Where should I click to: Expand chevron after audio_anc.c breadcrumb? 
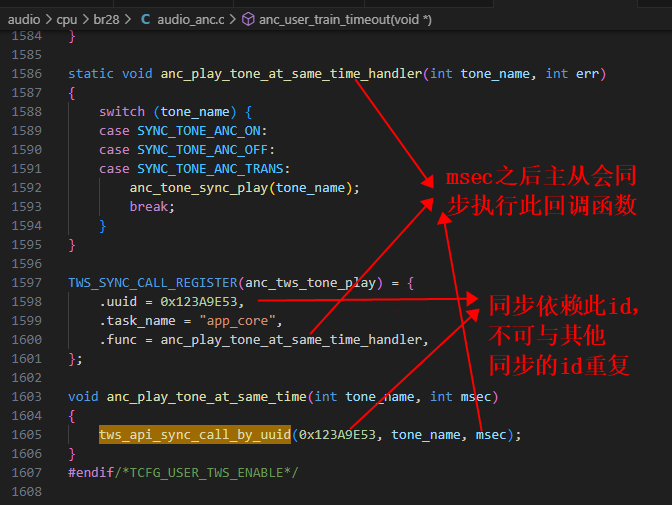tap(233, 20)
